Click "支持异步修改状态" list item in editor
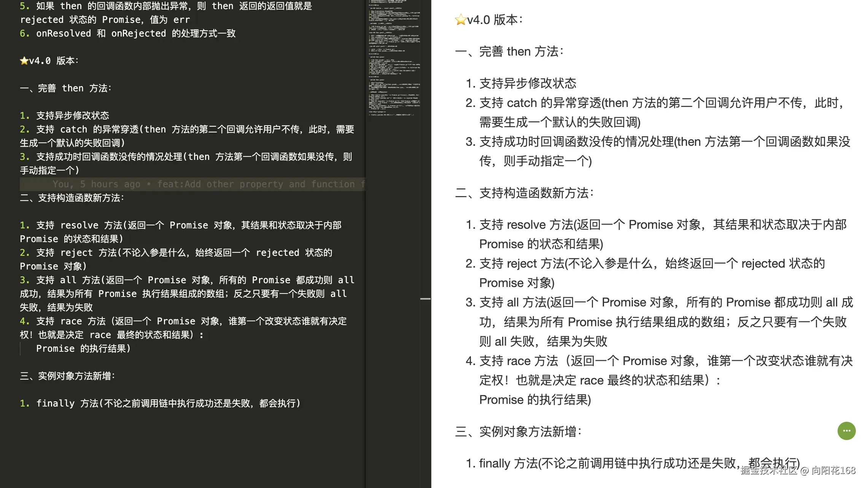Image resolution: width=868 pixels, height=488 pixels. [72, 116]
